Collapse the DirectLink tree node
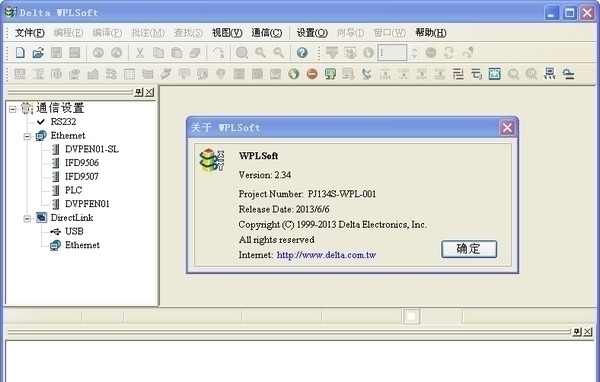Viewport: 600px width, 382px height. (27, 219)
